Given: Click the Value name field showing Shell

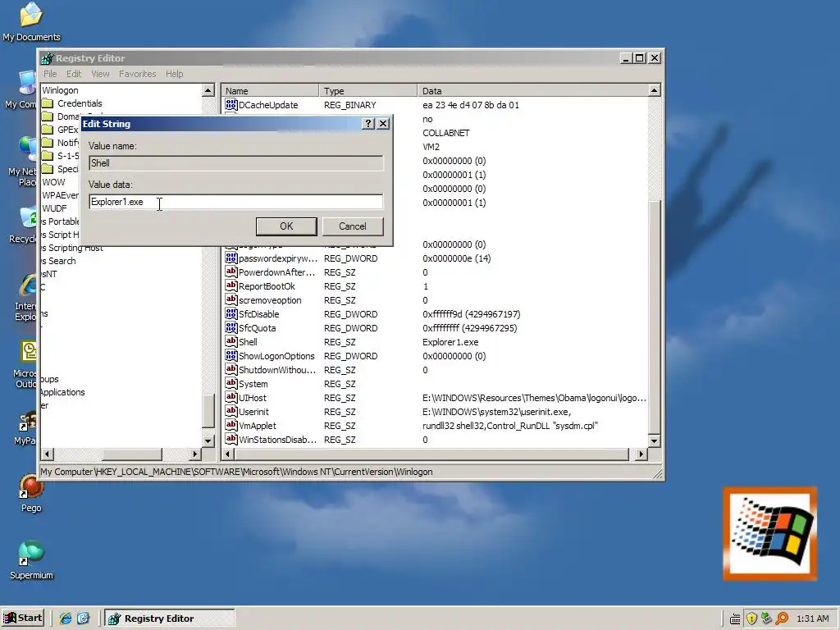Looking at the screenshot, I should tap(235, 163).
